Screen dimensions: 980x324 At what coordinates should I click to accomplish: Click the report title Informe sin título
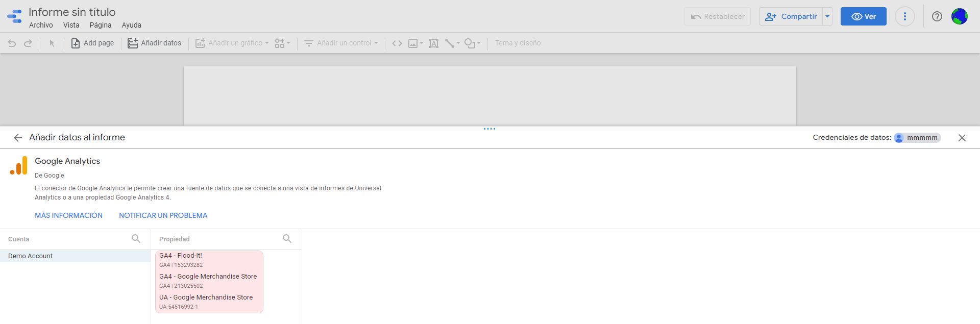[x=72, y=12]
